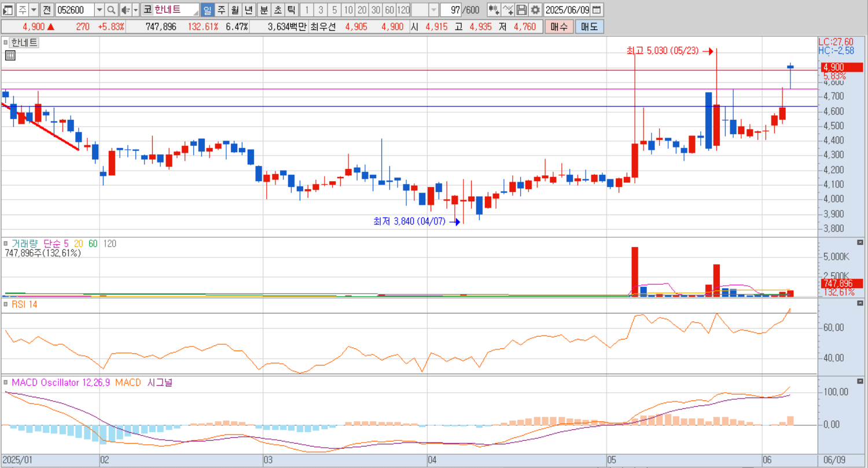The image size is (868, 468).
Task: Click the +5.83% change rate in the quote bar
Action: 111,27
